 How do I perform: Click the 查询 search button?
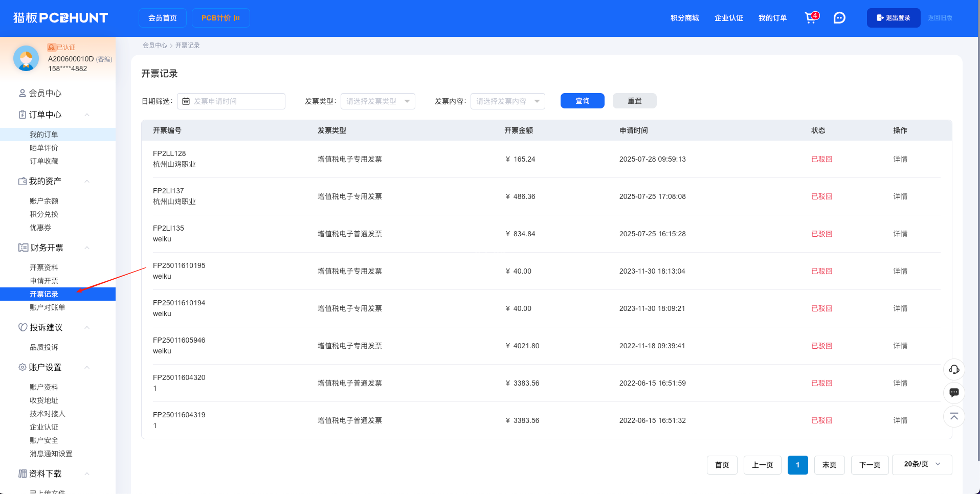pos(582,101)
